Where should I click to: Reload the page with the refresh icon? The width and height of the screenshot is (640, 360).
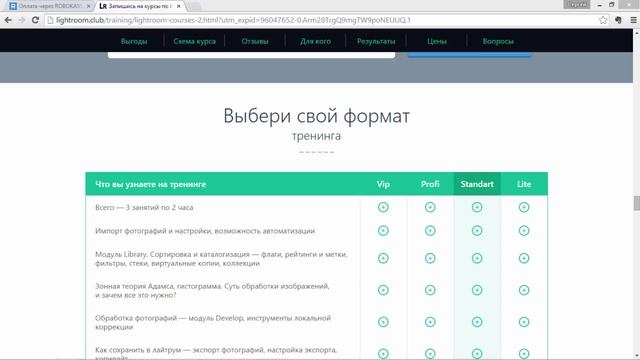(x=36, y=20)
